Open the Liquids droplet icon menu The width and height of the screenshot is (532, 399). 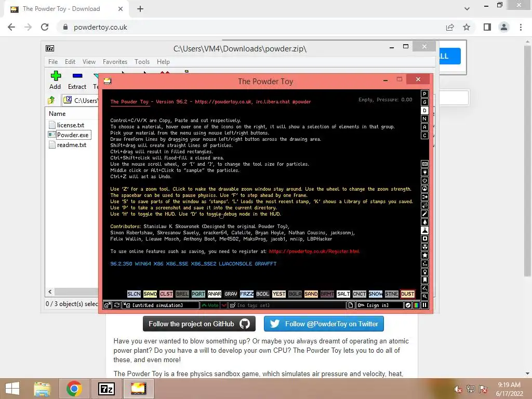tap(424, 222)
